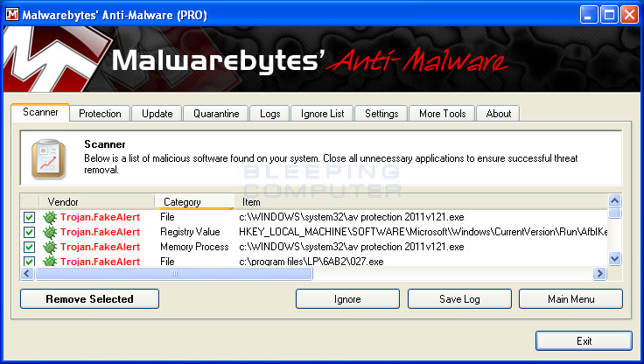The image size is (644, 364).
Task: Open the About tab
Action: [x=499, y=114]
